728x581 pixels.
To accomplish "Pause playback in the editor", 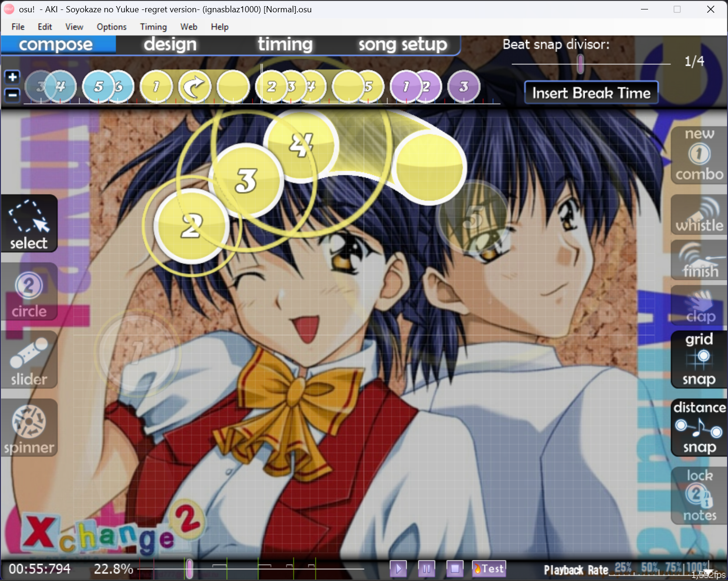I will click(426, 568).
